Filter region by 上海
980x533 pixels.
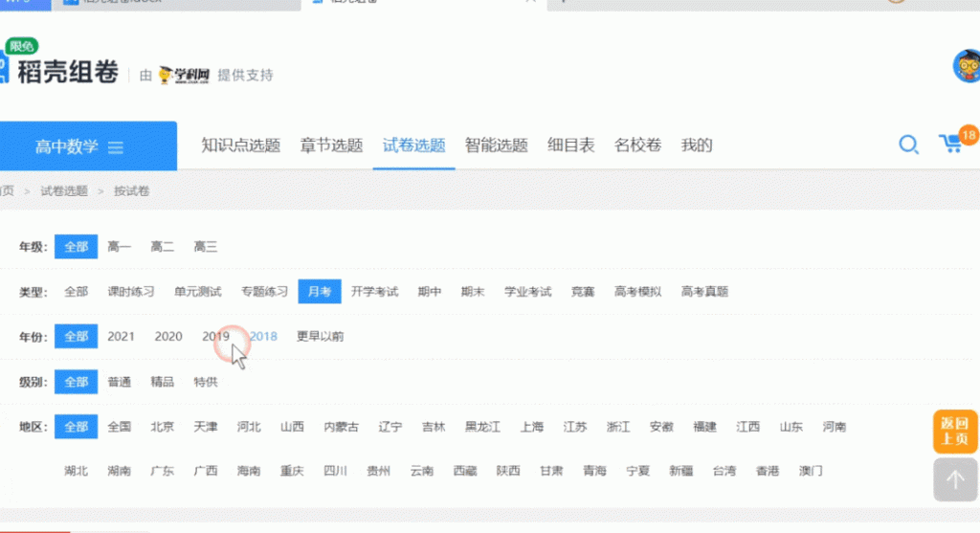532,427
